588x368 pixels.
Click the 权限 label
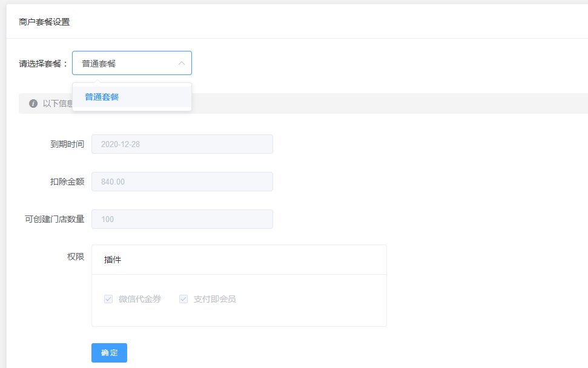tap(76, 257)
